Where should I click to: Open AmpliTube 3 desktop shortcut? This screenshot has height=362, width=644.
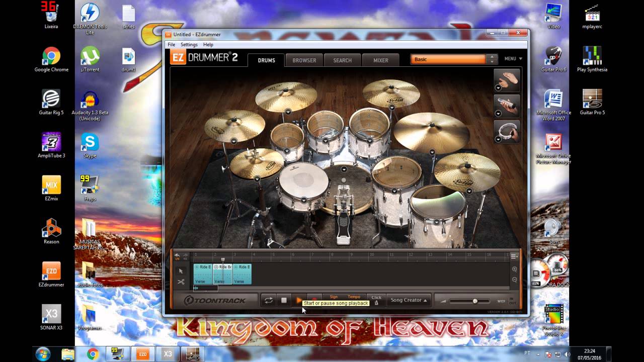(51, 145)
